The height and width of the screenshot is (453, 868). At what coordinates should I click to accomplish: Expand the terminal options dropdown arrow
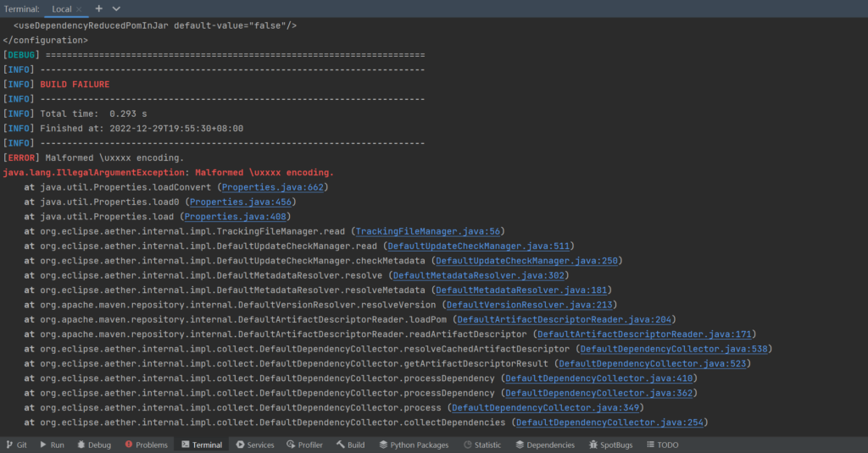(x=117, y=8)
